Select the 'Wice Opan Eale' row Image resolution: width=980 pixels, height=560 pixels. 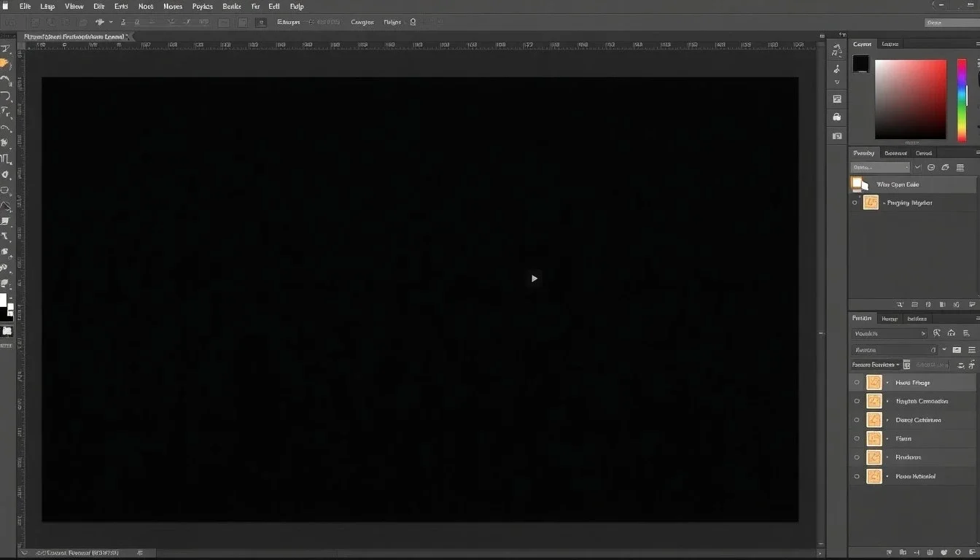pos(913,184)
